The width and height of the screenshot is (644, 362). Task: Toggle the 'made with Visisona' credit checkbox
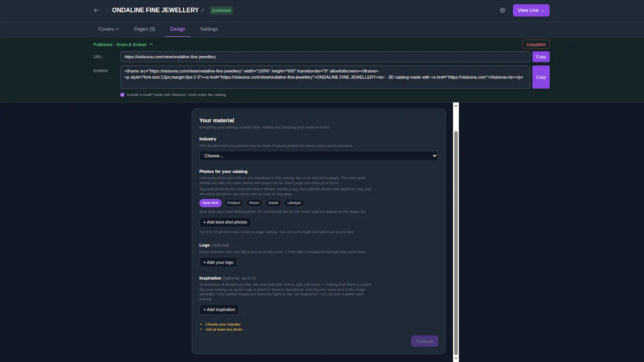(x=122, y=95)
